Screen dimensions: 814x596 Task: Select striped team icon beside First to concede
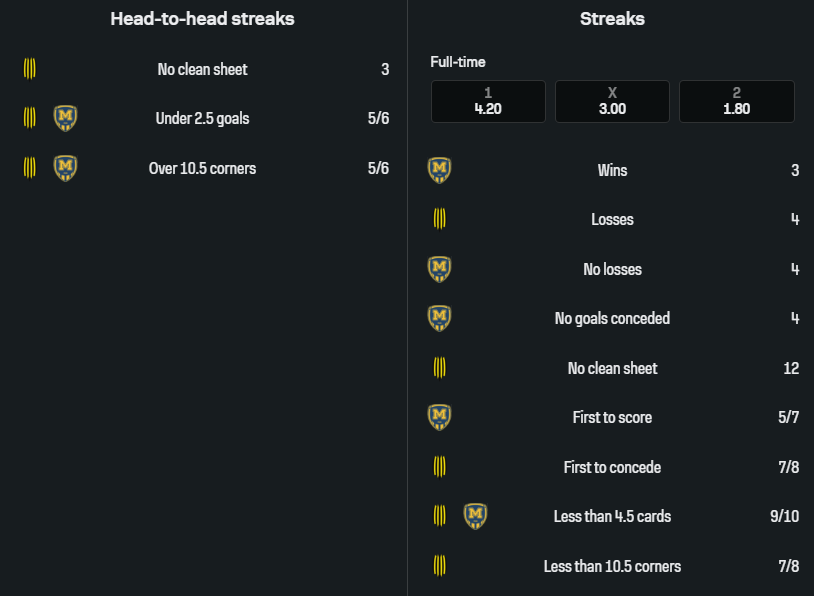pos(439,467)
